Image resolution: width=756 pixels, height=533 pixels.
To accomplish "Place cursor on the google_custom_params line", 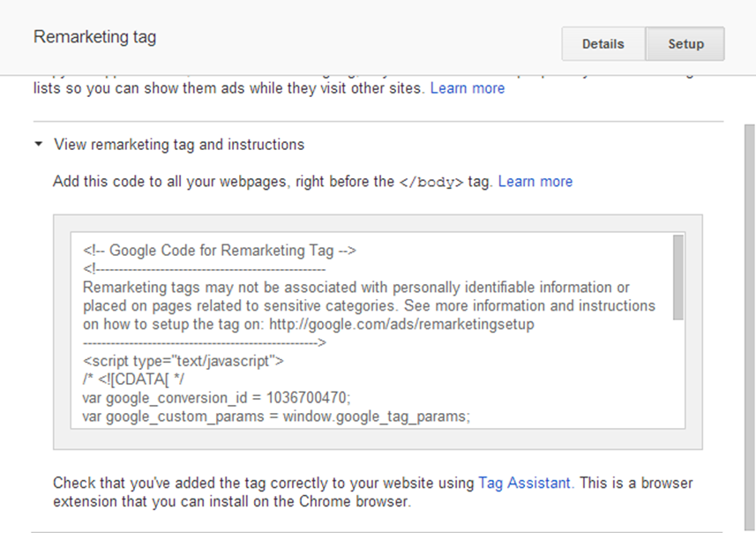I will click(275, 416).
